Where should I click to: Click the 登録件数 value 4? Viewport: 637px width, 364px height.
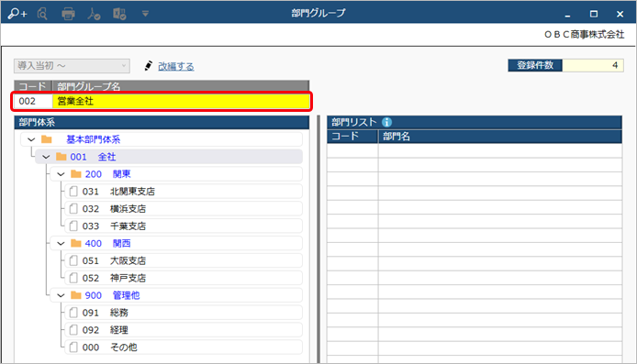coord(593,65)
